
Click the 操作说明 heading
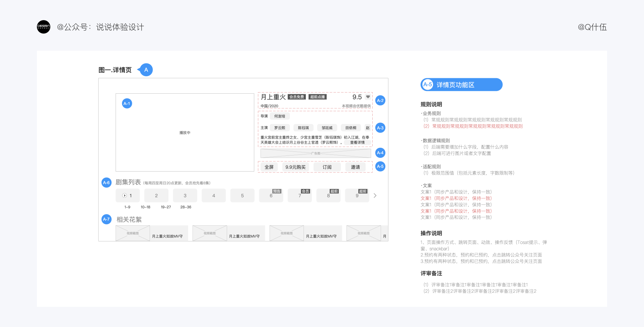pyautogui.click(x=431, y=233)
